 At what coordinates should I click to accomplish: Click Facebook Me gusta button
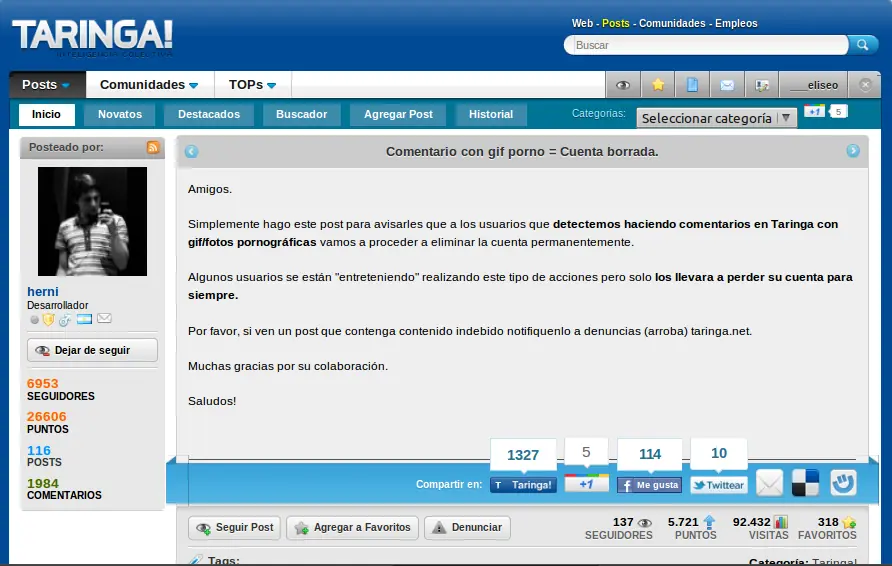point(650,485)
